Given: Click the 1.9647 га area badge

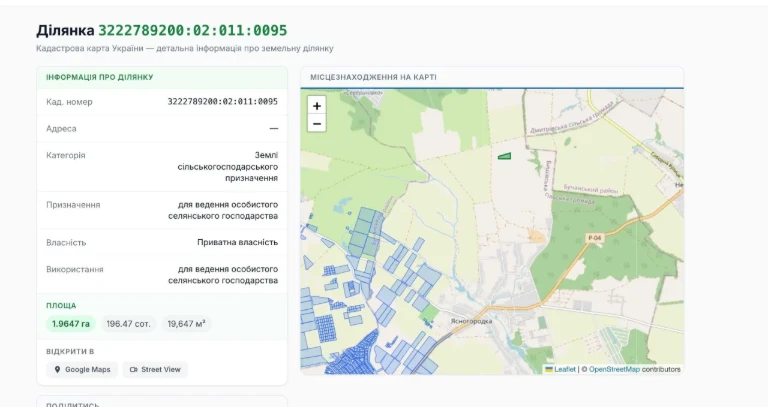Looking at the screenshot, I should (x=71, y=324).
